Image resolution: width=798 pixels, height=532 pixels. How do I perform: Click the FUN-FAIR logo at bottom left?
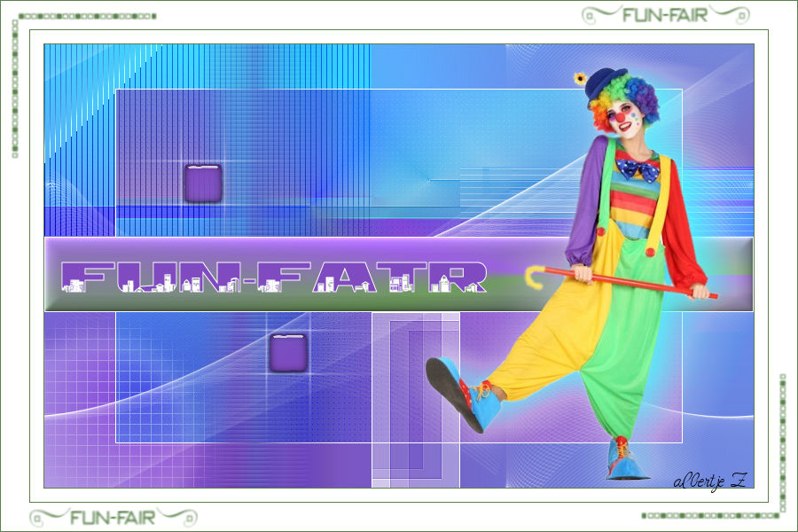(x=113, y=517)
